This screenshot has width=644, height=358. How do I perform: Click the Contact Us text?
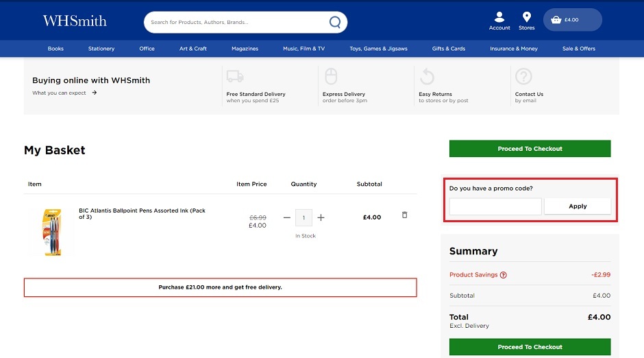click(x=529, y=94)
